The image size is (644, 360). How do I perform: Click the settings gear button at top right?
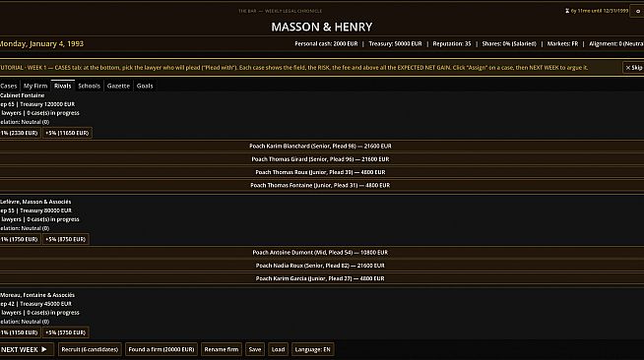click(638, 11)
